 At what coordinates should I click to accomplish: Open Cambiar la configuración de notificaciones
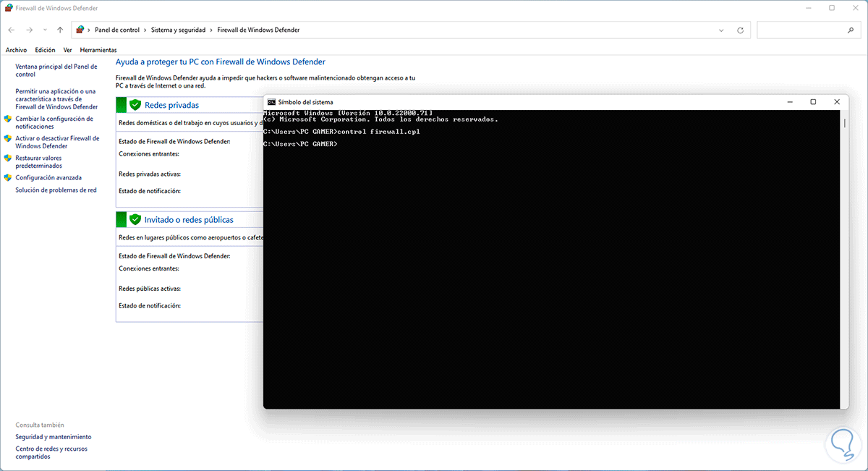tap(54, 122)
